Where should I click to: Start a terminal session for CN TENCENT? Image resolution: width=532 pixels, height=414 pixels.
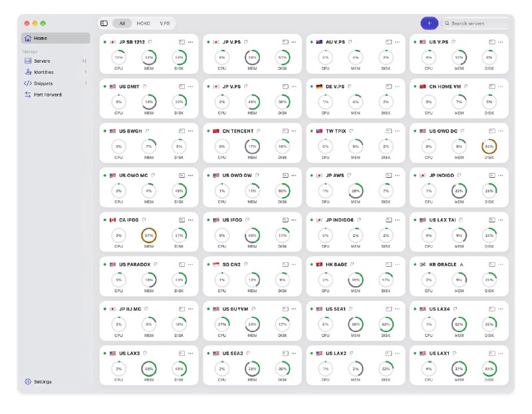coord(285,131)
